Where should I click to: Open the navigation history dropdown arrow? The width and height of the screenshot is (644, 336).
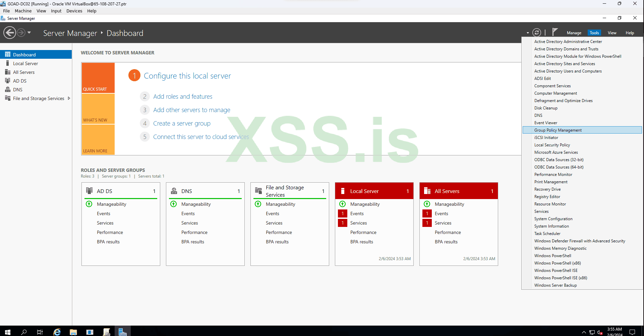29,33
